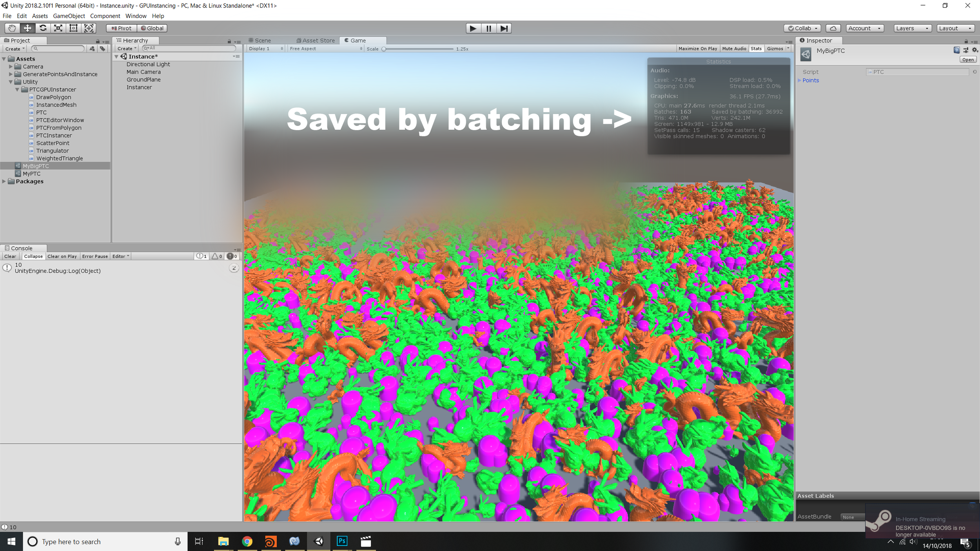Toggle info message filter in Console
This screenshot has height=551, width=980.
[201, 256]
